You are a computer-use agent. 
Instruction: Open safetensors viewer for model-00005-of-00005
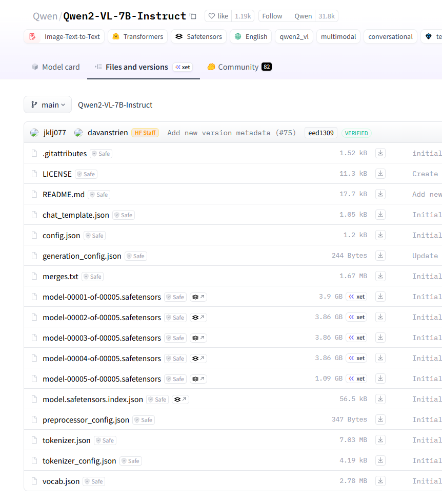click(x=198, y=379)
